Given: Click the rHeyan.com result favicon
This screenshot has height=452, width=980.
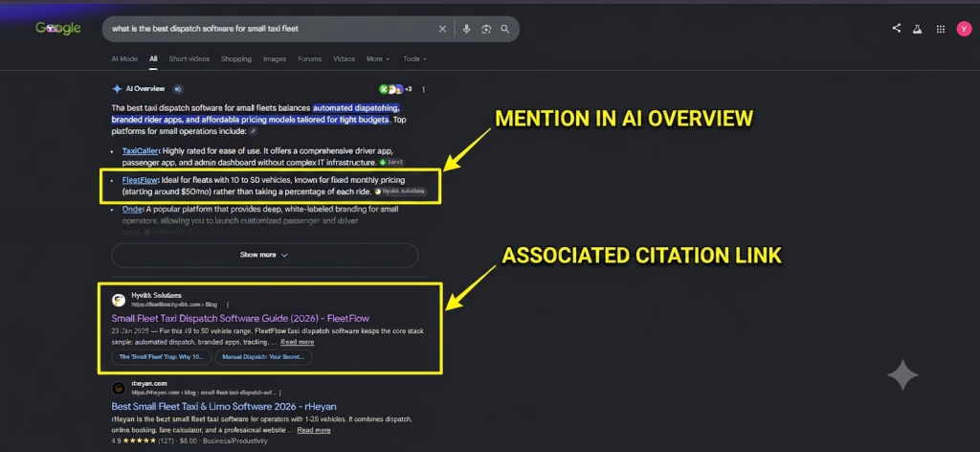Looking at the screenshot, I should [x=119, y=388].
